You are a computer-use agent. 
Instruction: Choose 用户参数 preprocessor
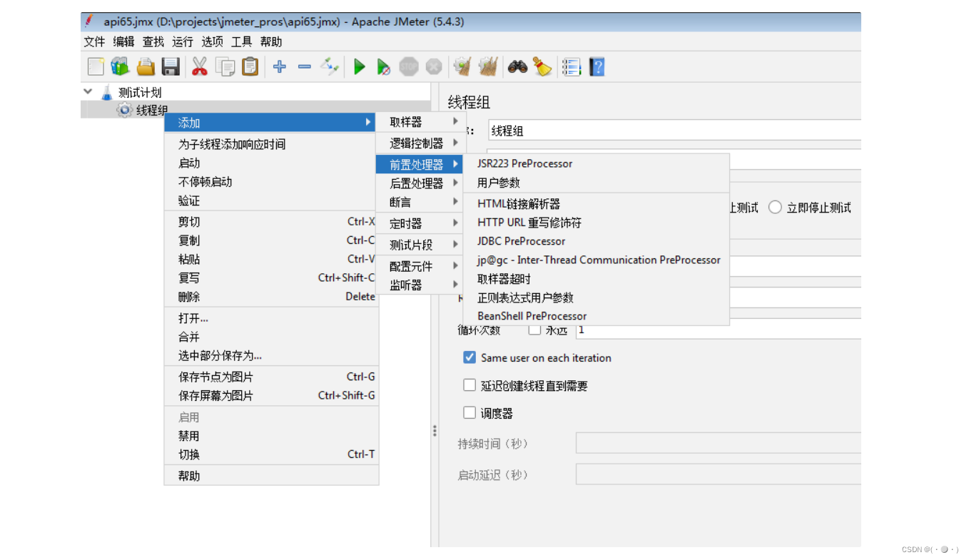tap(597, 183)
